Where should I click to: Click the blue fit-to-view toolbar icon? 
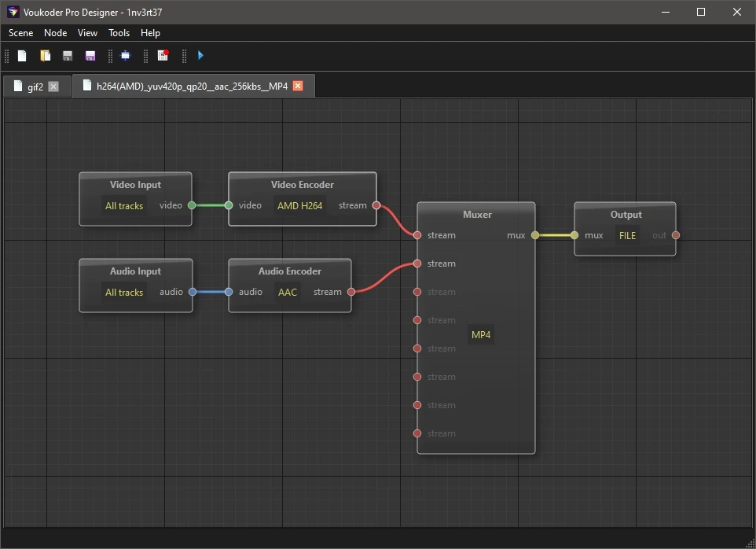(126, 56)
